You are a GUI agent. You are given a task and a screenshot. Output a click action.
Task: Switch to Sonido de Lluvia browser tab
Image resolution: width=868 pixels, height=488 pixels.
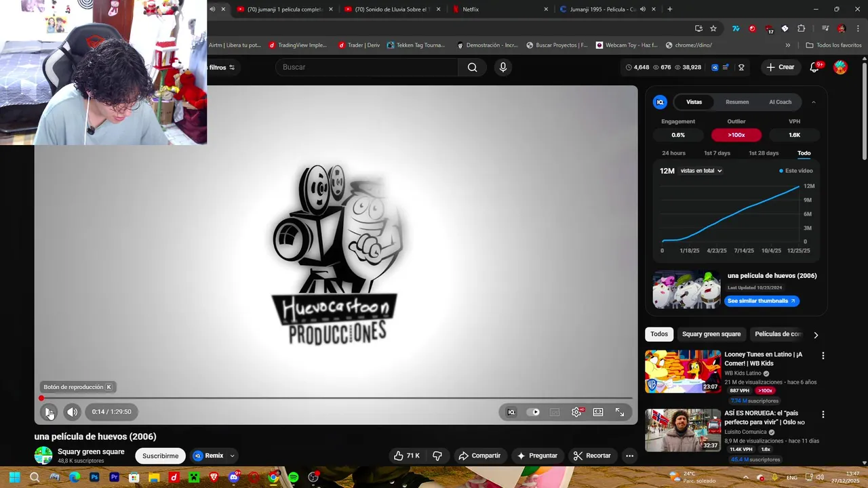click(393, 9)
